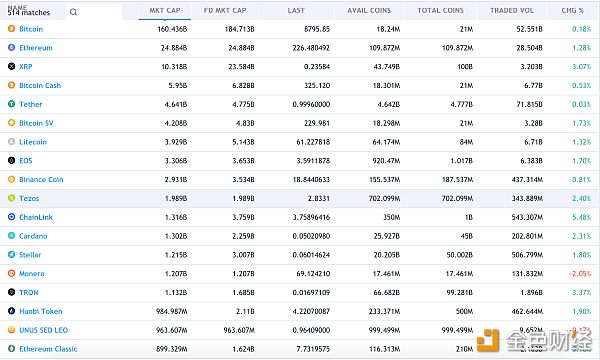Click the XRP coin icon
The width and height of the screenshot is (600, 360).
pyautogui.click(x=11, y=66)
